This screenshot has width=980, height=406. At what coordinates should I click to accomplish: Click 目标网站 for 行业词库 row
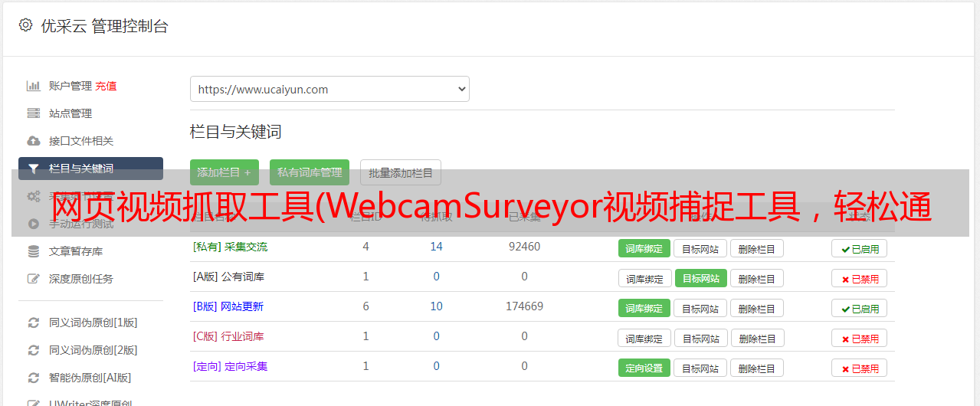tap(700, 338)
